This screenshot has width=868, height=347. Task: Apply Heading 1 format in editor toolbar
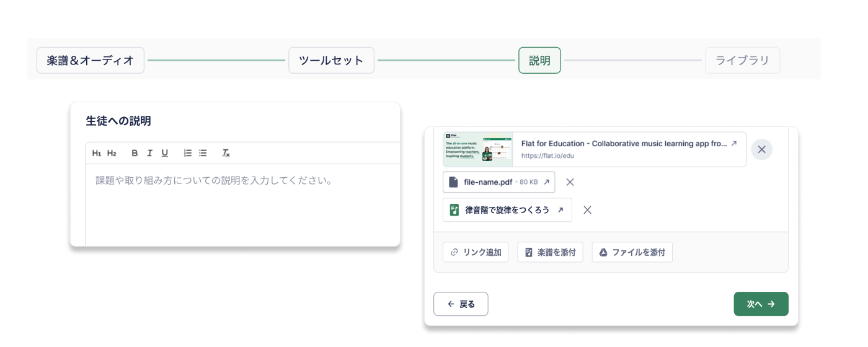[97, 153]
